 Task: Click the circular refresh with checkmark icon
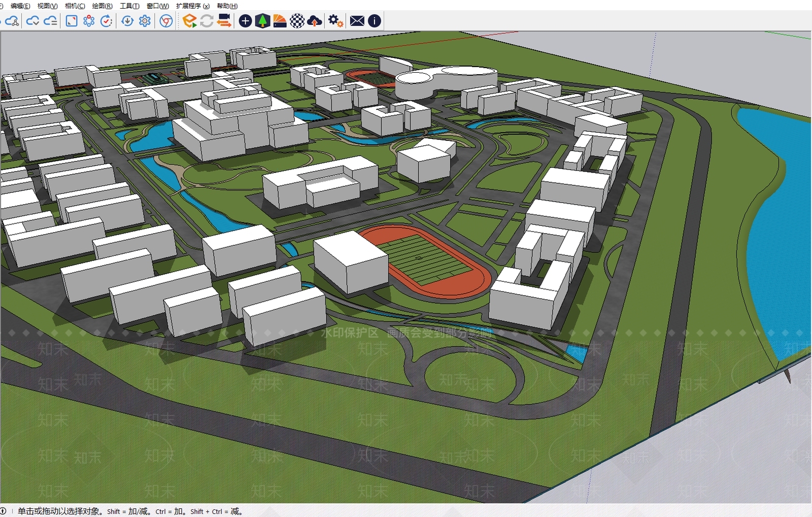pyautogui.click(x=106, y=21)
